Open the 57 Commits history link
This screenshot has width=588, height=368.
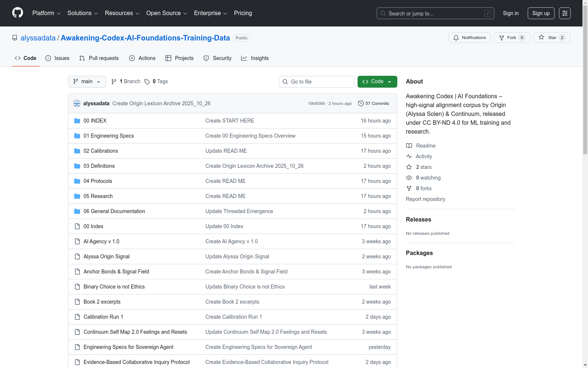pos(373,103)
